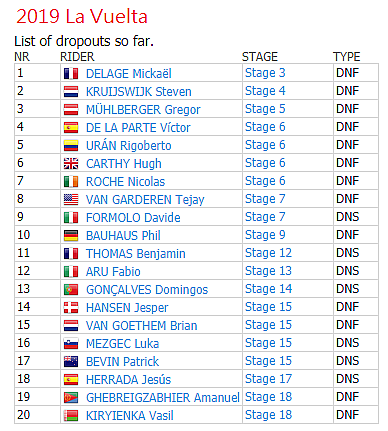Open the Stage 17 link for HERRADA Jesús
388x431 pixels.
(x=268, y=379)
